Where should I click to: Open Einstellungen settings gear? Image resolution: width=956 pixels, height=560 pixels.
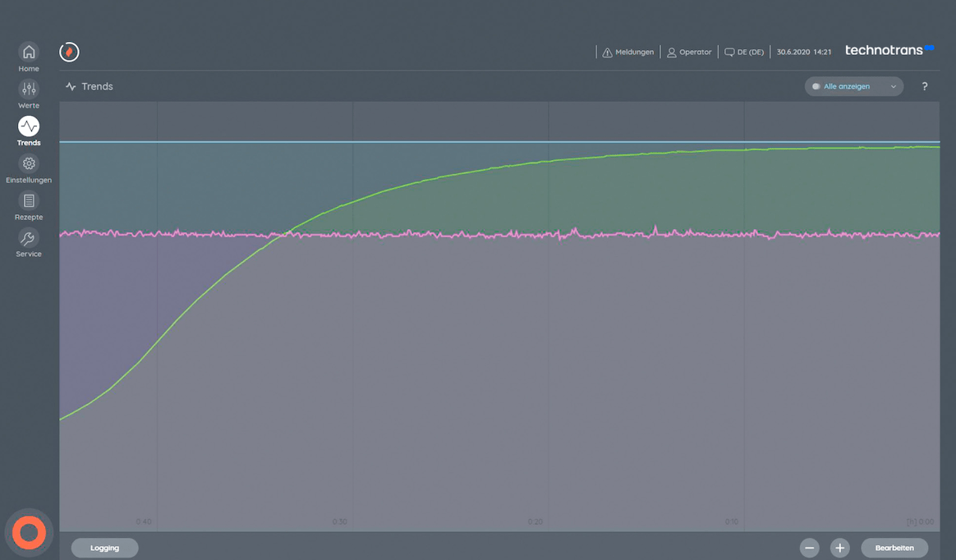tap(29, 163)
